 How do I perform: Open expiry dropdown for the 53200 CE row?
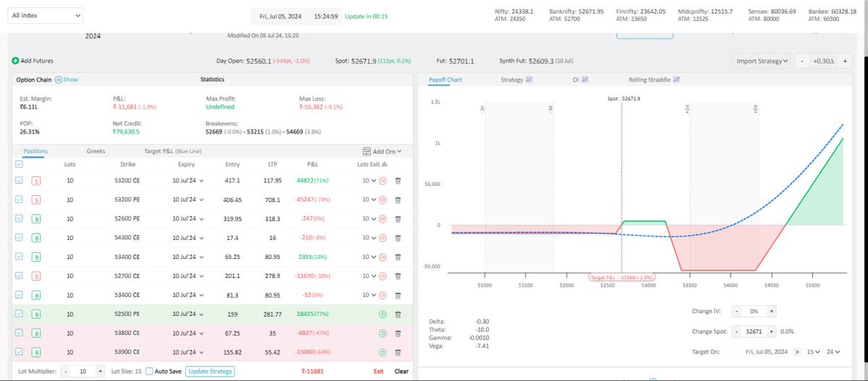point(187,181)
